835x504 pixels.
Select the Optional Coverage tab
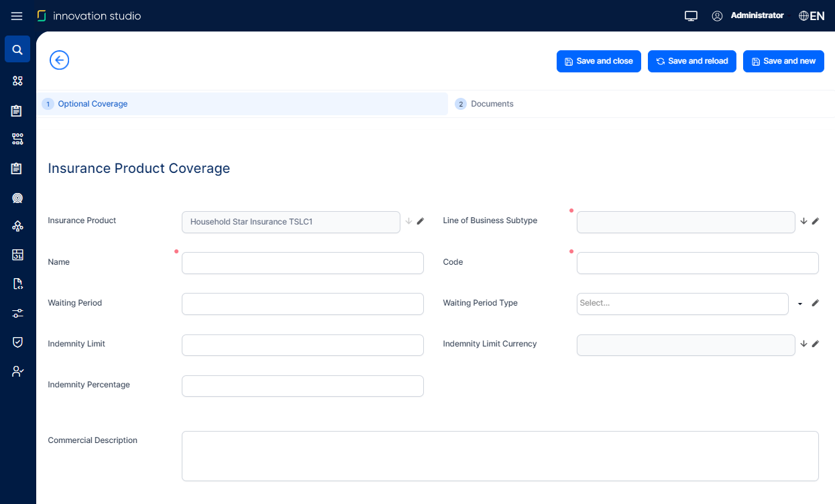(93, 104)
